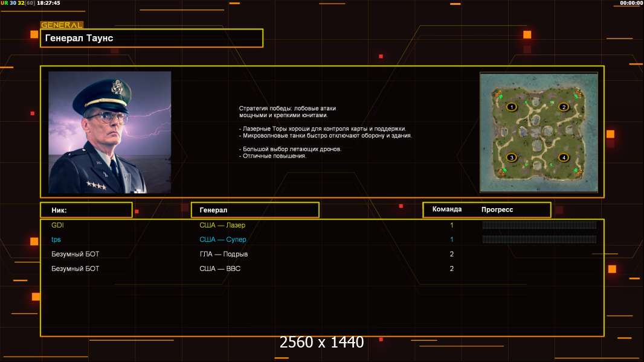
Task: Select player name GDI
Action: coord(57,225)
